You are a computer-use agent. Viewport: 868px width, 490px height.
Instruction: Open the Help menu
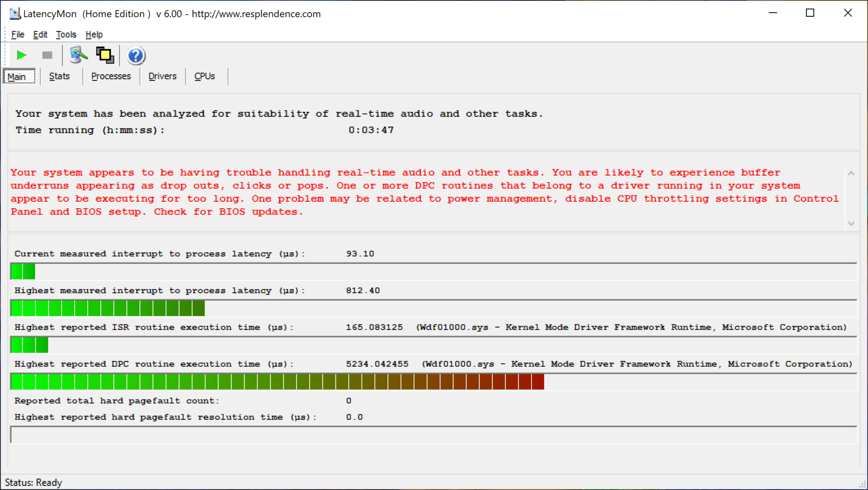coord(94,34)
